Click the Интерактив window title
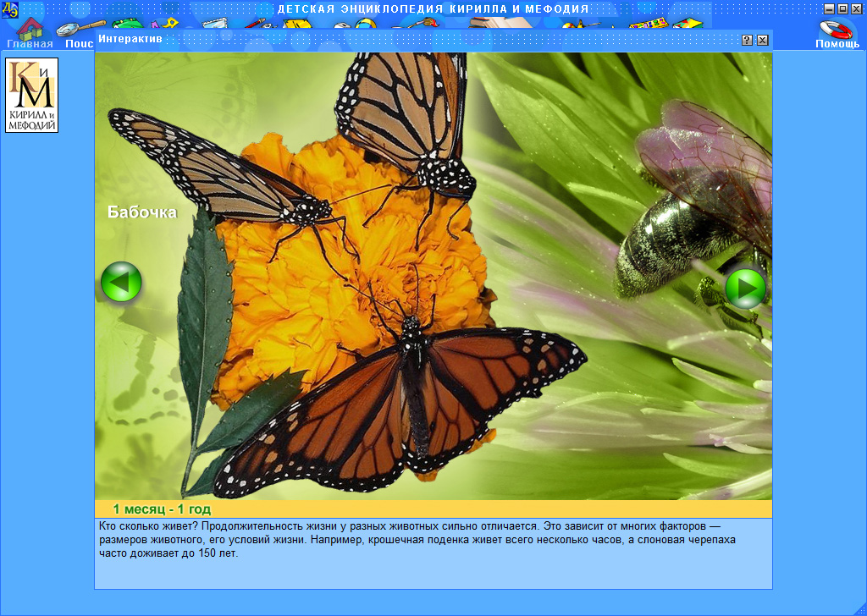This screenshot has width=867, height=616. 130,39
